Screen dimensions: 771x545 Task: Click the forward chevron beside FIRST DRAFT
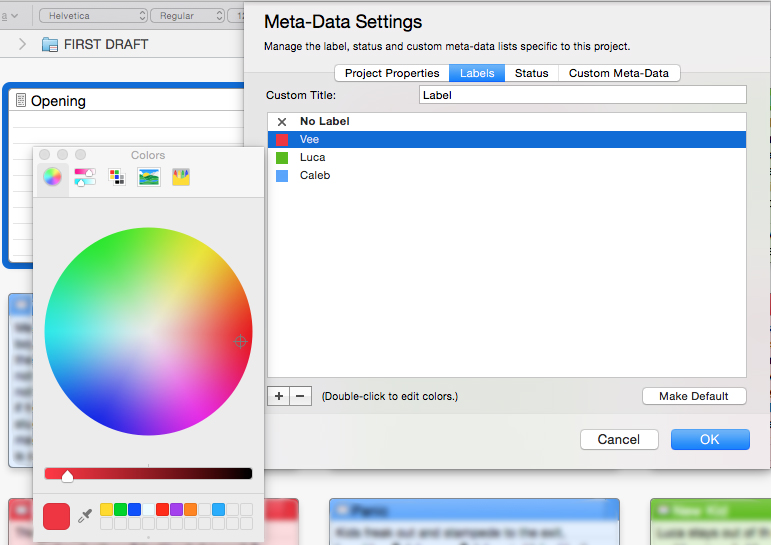pos(22,45)
